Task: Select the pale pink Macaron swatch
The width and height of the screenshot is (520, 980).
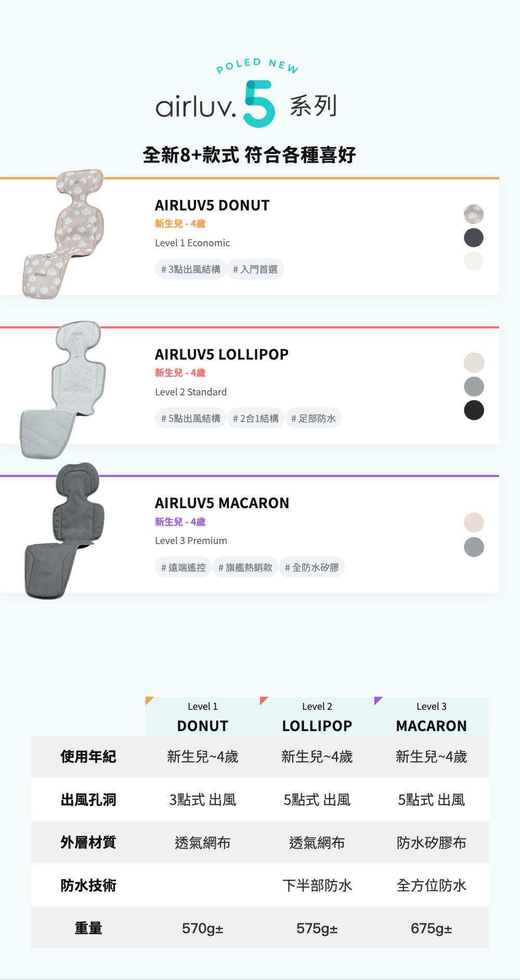Action: 474,522
